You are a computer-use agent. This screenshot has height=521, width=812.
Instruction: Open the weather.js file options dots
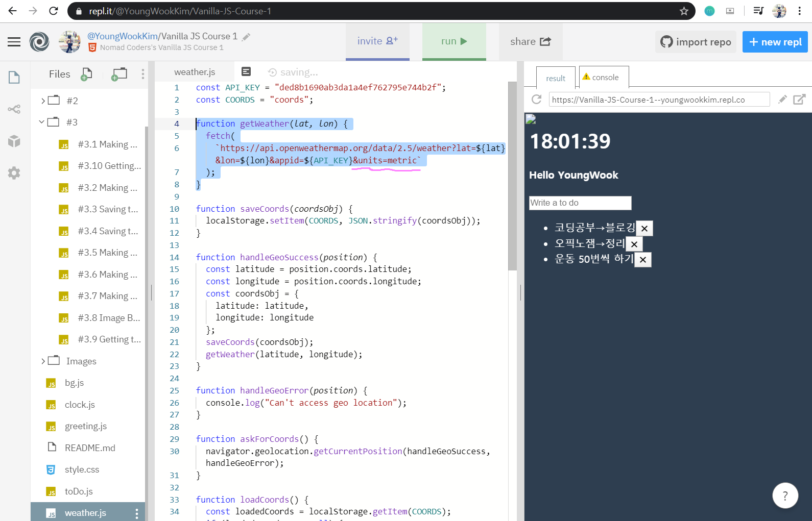click(x=137, y=513)
